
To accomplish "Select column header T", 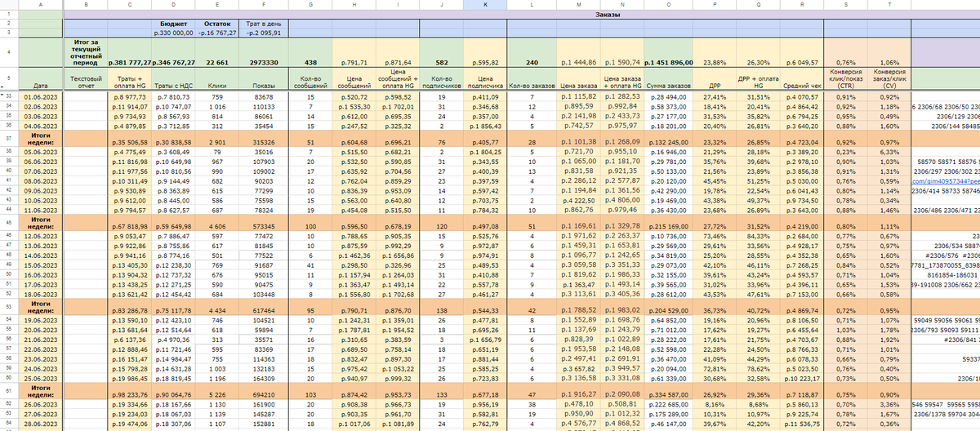I will click(889, 5).
